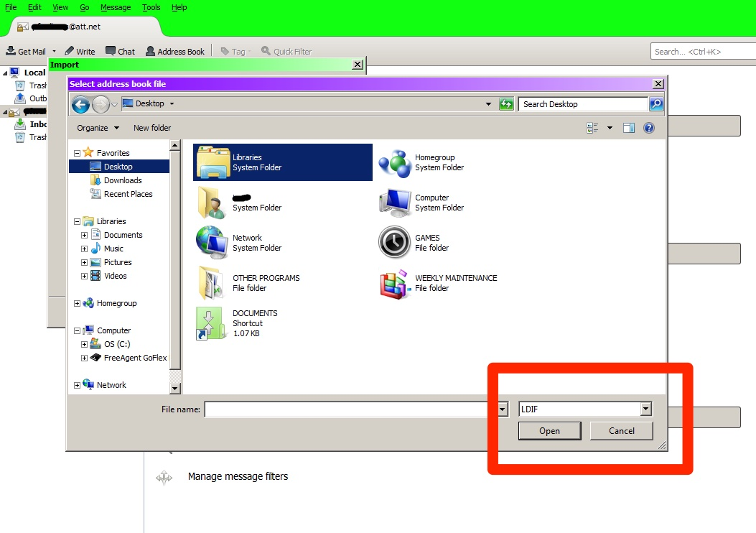Open the Help menu
Screen dimensions: 756x533
179,7
